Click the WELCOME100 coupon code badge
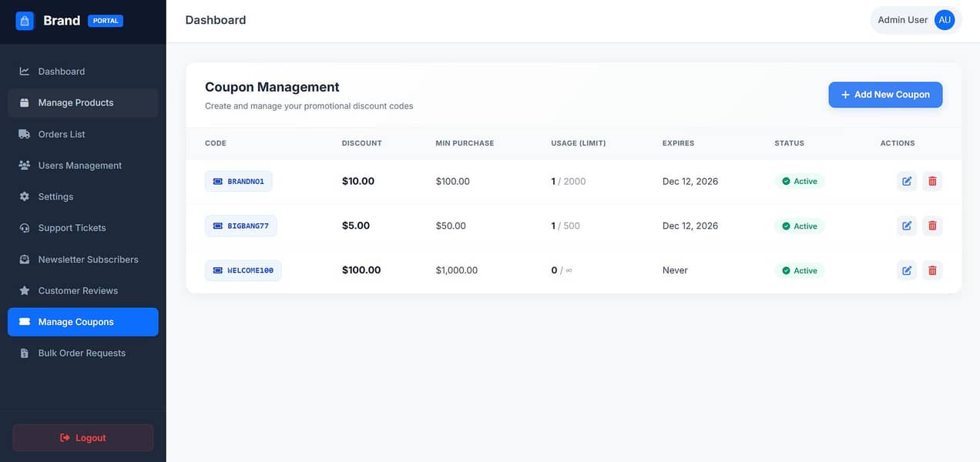This screenshot has width=980, height=462. (243, 270)
